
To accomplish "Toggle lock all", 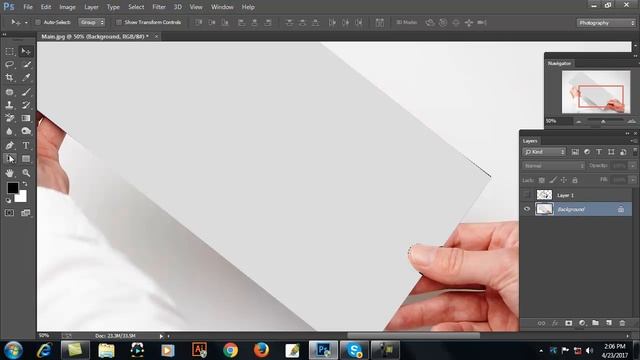I will [x=575, y=180].
